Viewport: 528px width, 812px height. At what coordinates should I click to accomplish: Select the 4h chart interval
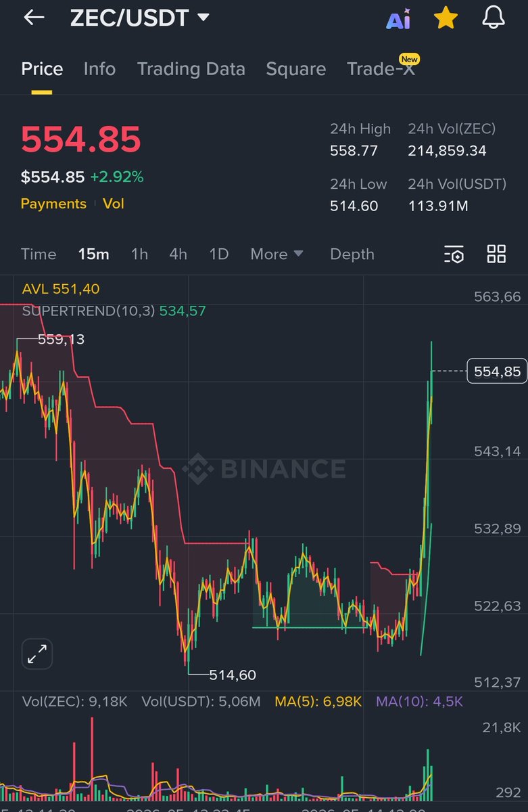pos(178,254)
